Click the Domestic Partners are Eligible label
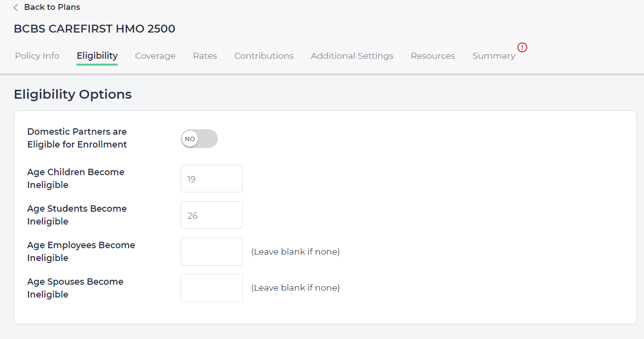 click(77, 138)
